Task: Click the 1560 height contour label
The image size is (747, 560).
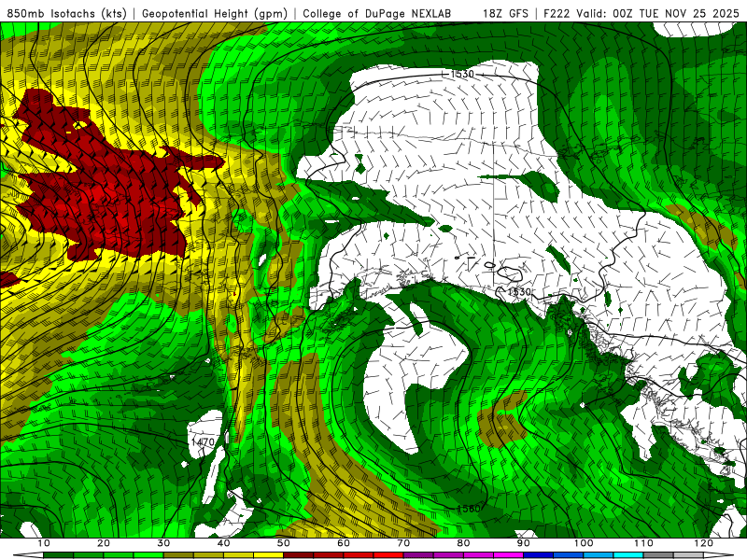Action: click(469, 509)
